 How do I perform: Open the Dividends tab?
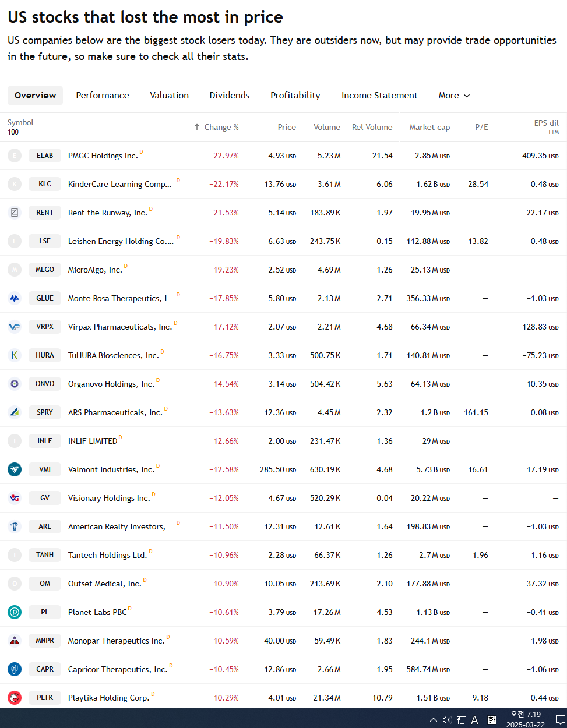tap(230, 96)
